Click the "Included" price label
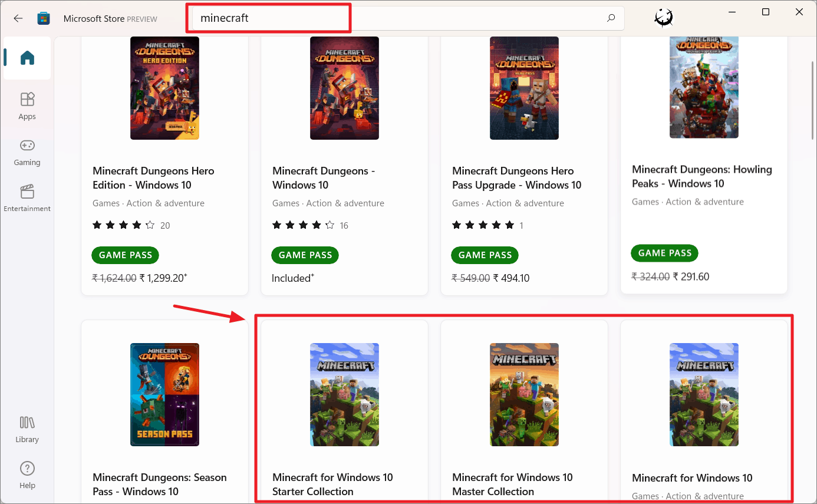Viewport: 817px width, 504px height. [x=293, y=278]
